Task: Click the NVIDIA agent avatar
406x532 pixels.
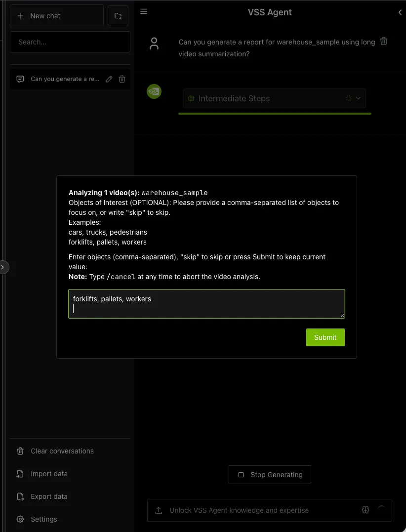Action: pyautogui.click(x=154, y=91)
